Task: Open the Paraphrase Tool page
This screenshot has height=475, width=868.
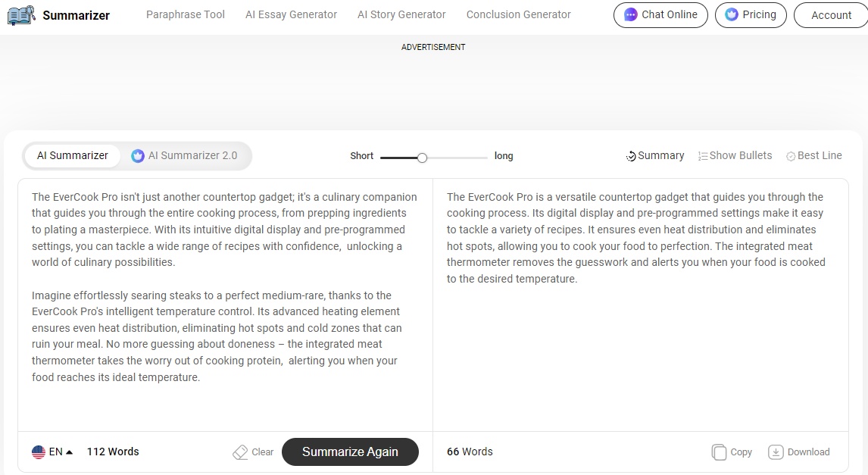Action: click(186, 14)
